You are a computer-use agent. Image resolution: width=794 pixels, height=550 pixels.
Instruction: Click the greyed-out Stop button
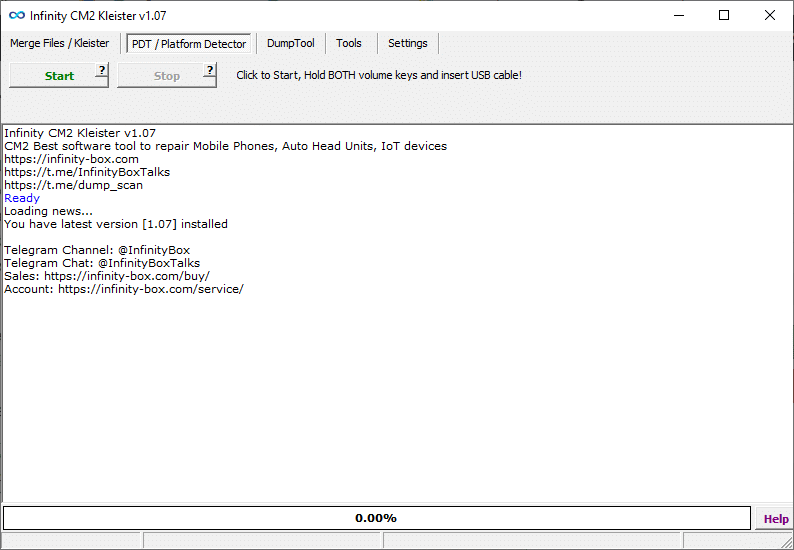[x=167, y=75]
